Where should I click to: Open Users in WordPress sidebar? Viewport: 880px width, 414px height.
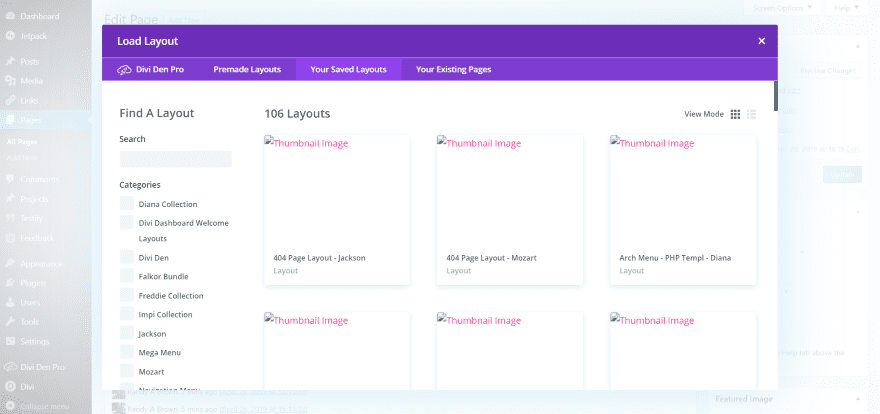tap(30, 302)
